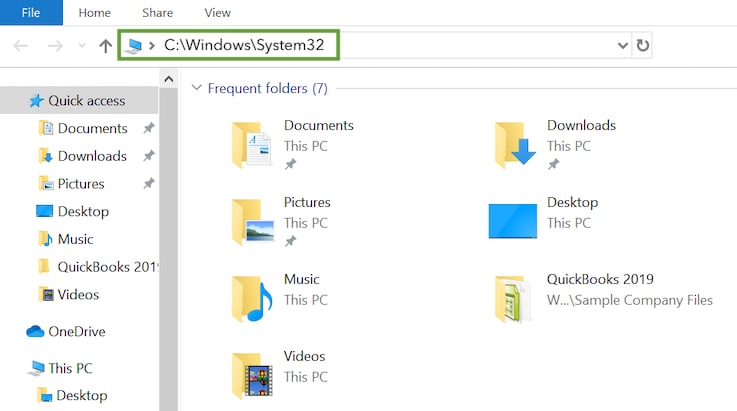Click the 'Desktop' label in Frequent folders

(572, 202)
